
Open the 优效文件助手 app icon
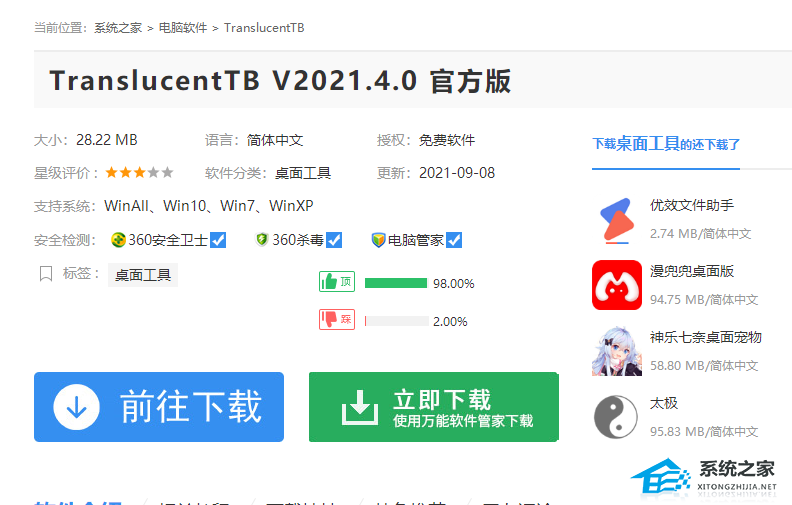[616, 220]
